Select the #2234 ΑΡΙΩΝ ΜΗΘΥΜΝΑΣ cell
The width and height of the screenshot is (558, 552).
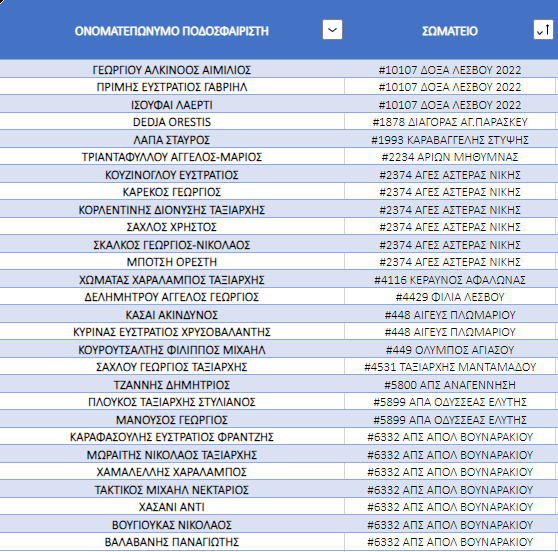[x=450, y=157]
